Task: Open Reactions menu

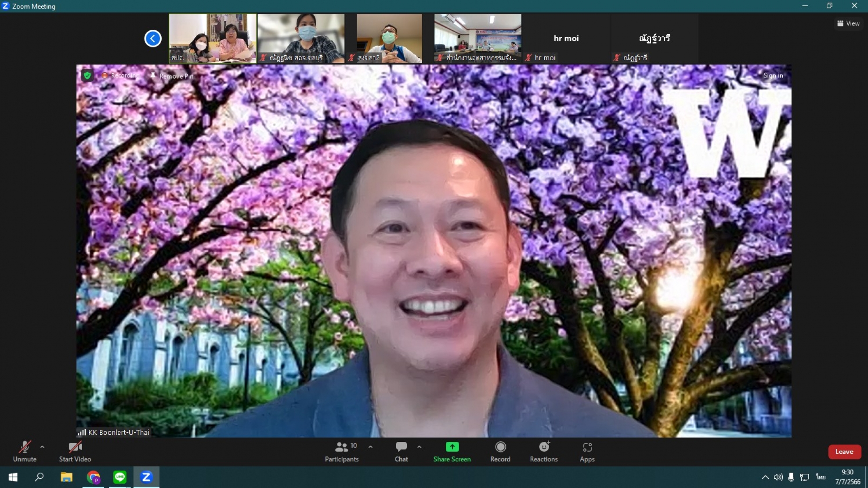Action: [544, 452]
